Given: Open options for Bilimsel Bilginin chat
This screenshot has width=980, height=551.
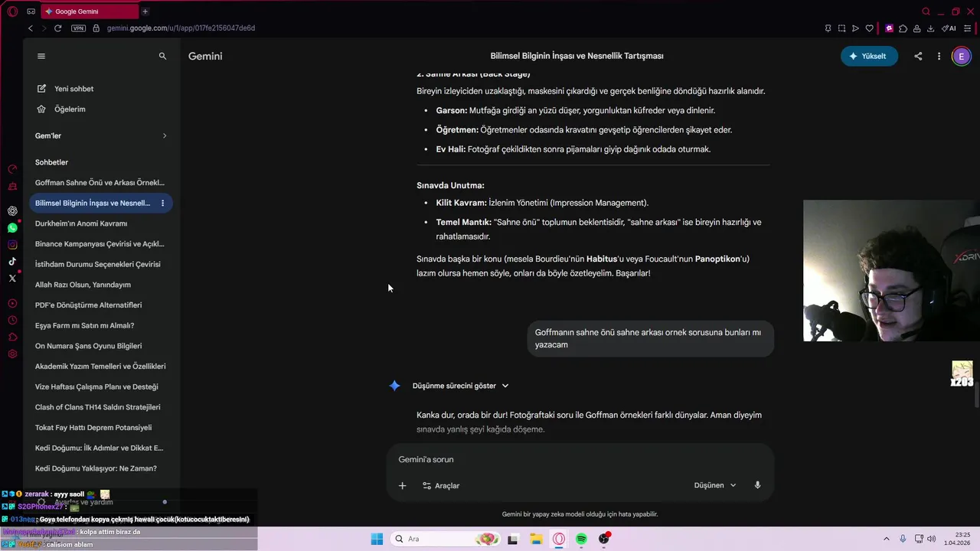Looking at the screenshot, I should (162, 204).
